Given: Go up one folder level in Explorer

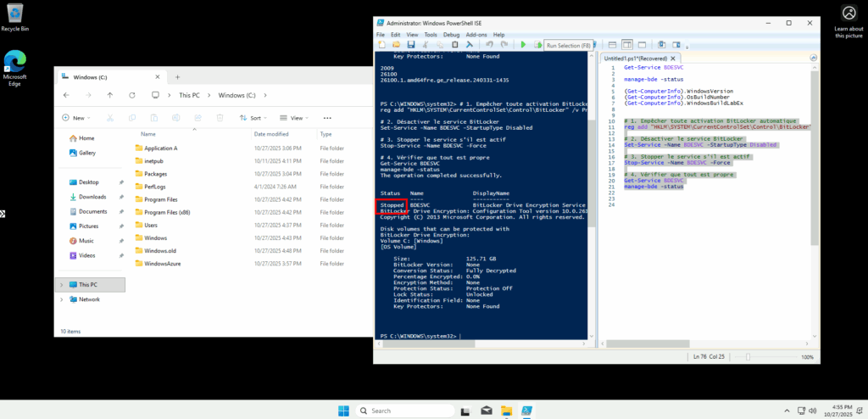Looking at the screenshot, I should click(x=109, y=95).
